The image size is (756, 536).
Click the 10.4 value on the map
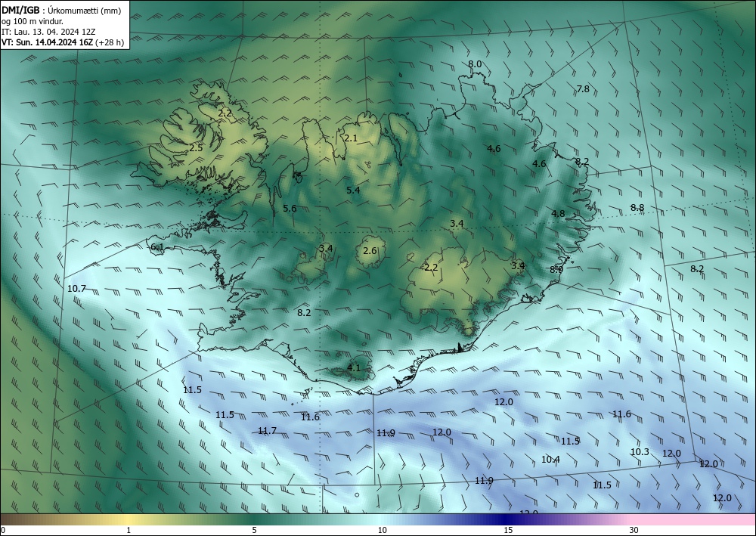(550, 460)
